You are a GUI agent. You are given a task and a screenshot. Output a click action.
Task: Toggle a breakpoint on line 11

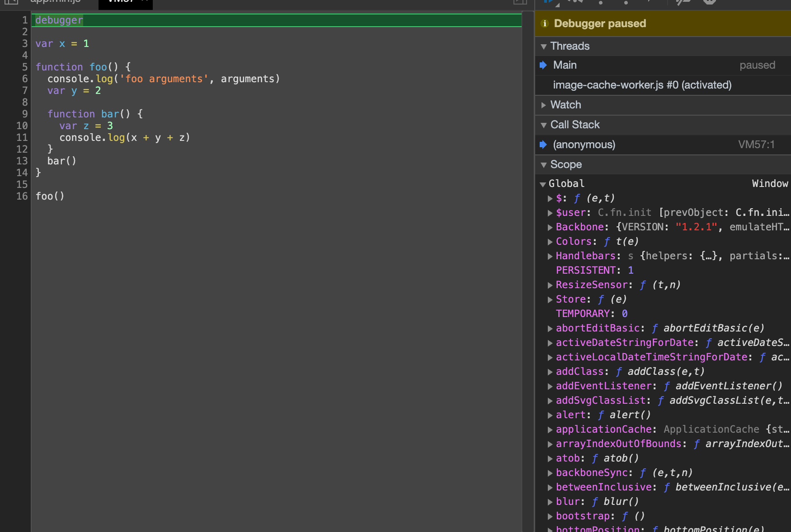[x=22, y=138]
